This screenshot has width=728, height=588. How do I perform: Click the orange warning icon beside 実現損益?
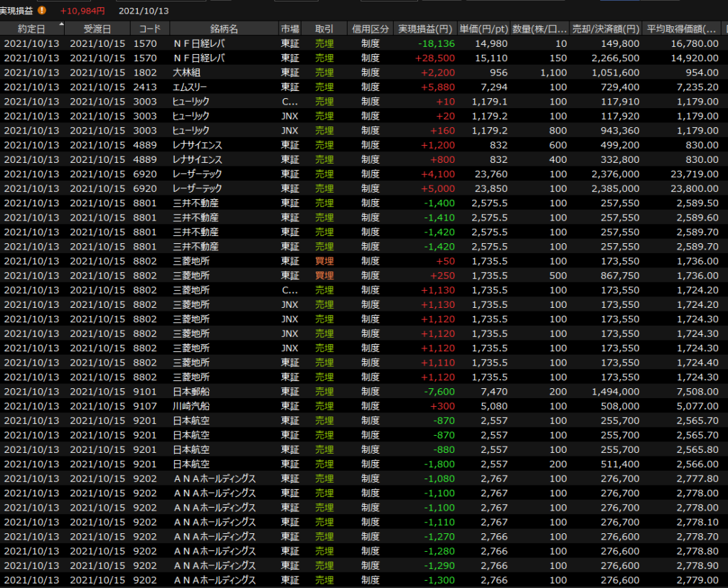[42, 11]
